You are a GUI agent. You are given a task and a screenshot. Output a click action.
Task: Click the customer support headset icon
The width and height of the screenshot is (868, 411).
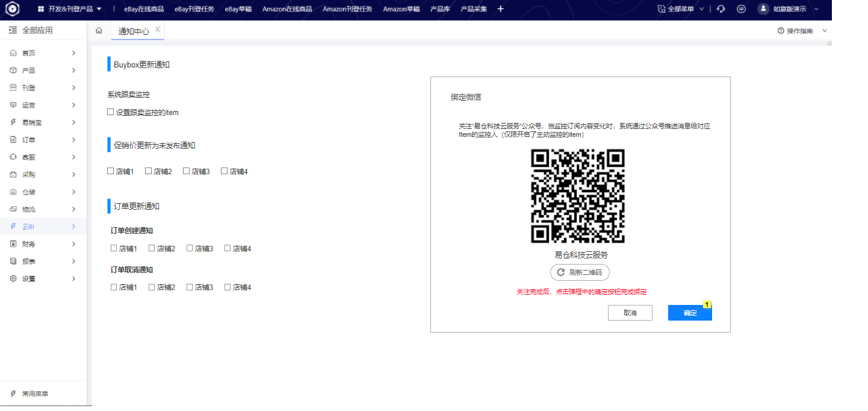(x=721, y=9)
